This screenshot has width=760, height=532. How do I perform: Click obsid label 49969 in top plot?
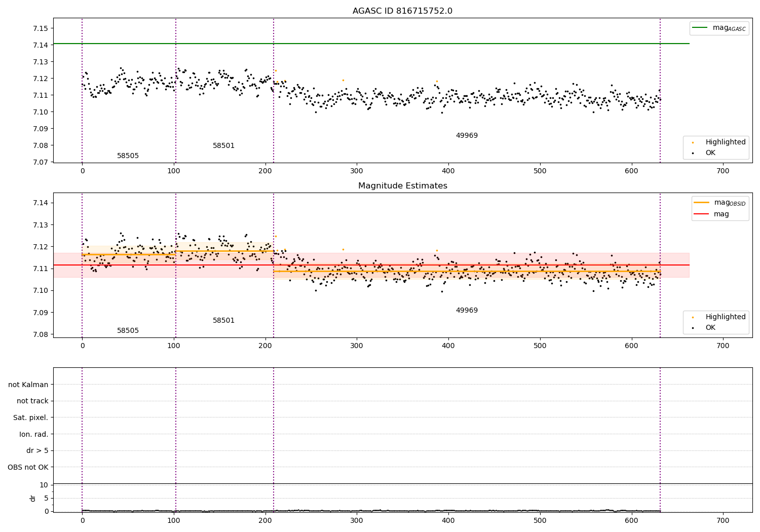pyautogui.click(x=467, y=136)
